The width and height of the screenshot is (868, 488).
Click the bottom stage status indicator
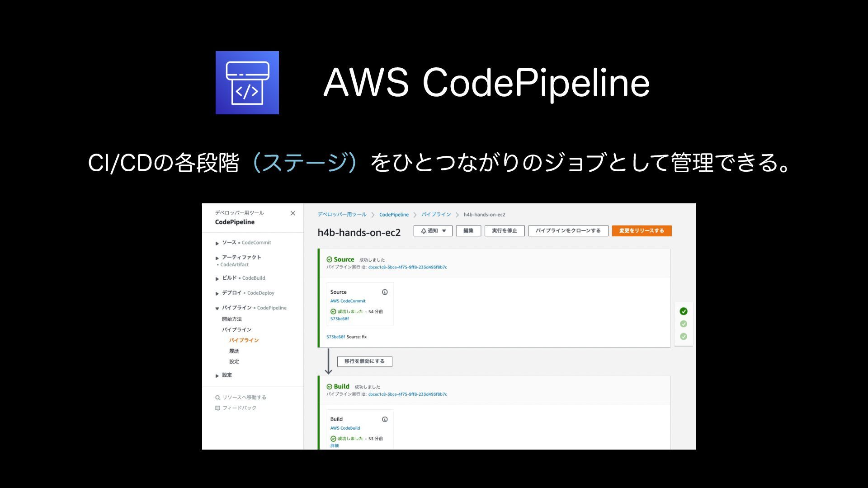(x=684, y=337)
